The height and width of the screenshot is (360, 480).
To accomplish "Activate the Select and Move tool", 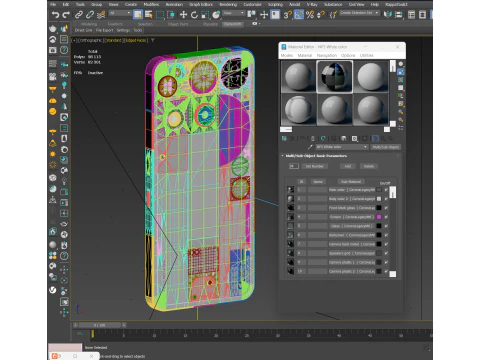I will coord(183,14).
